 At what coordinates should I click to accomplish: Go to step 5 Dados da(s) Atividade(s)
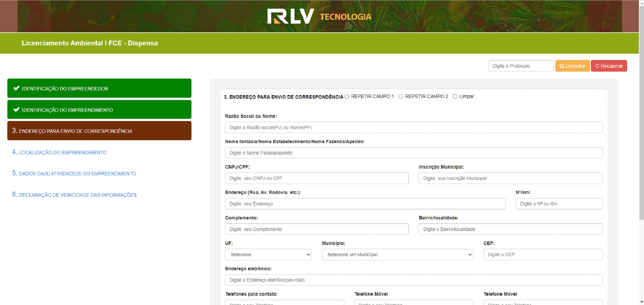74,173
